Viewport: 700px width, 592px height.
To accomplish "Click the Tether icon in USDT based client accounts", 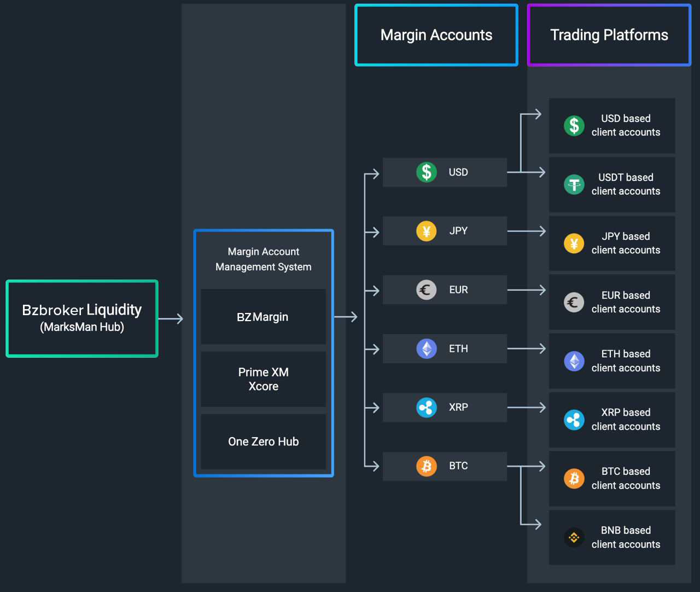I will click(574, 184).
